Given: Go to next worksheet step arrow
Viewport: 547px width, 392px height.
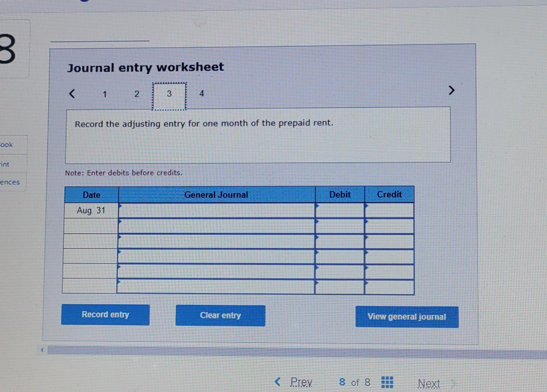Looking at the screenshot, I should (451, 90).
